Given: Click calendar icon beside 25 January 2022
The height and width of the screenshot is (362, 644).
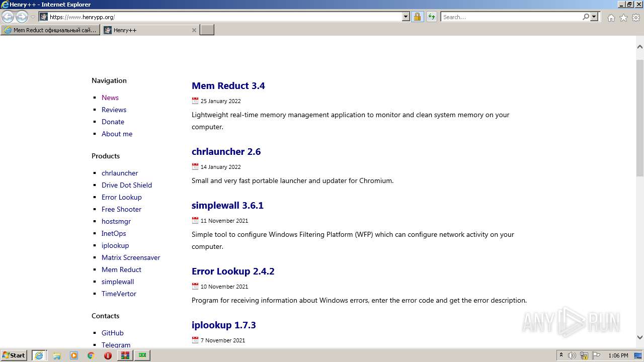Looking at the screenshot, I should click(x=195, y=101).
